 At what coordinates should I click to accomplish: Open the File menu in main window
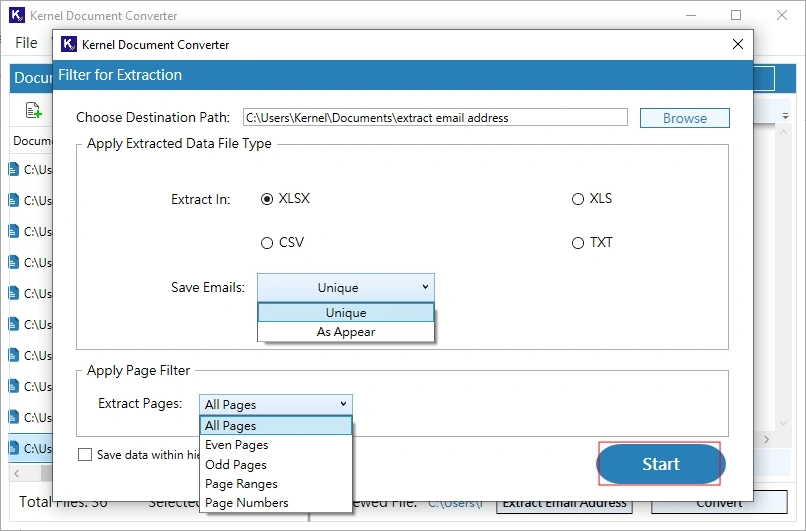click(26, 43)
